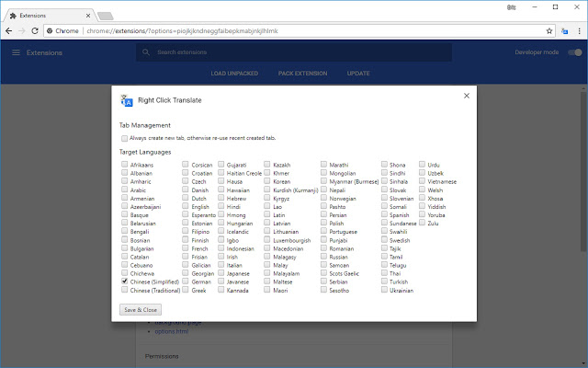Click the Chrome site info icon

coord(50,30)
